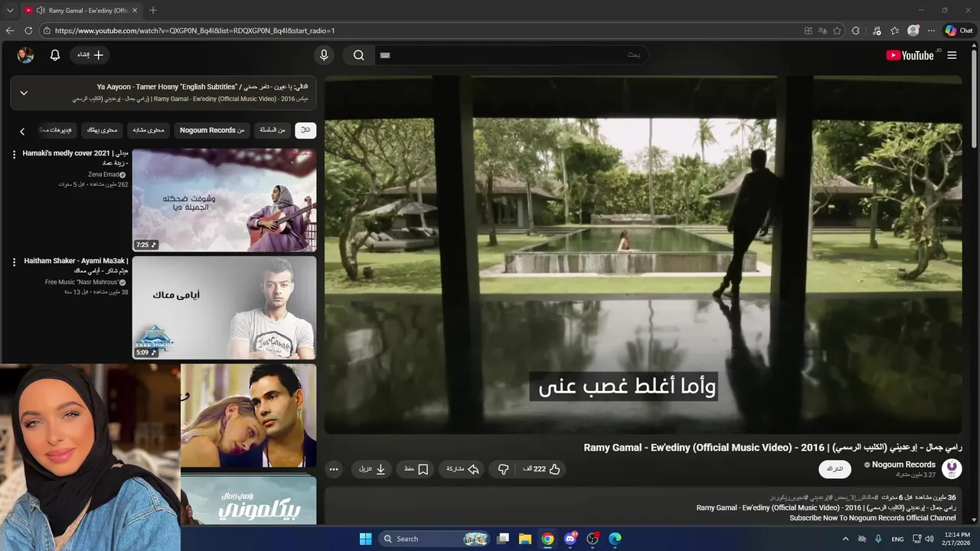Open the translate page icon in address bar
The height and width of the screenshot is (551, 980).
[x=822, y=31]
